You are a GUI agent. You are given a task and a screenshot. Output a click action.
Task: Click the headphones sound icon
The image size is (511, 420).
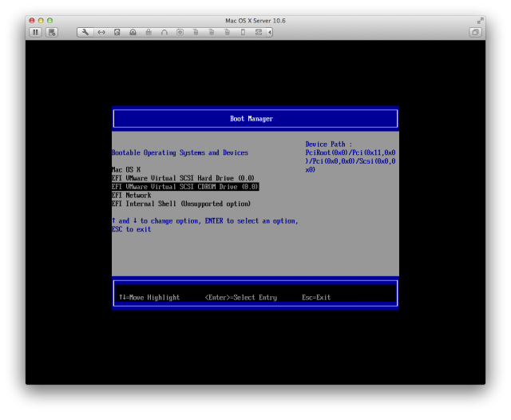click(164, 32)
